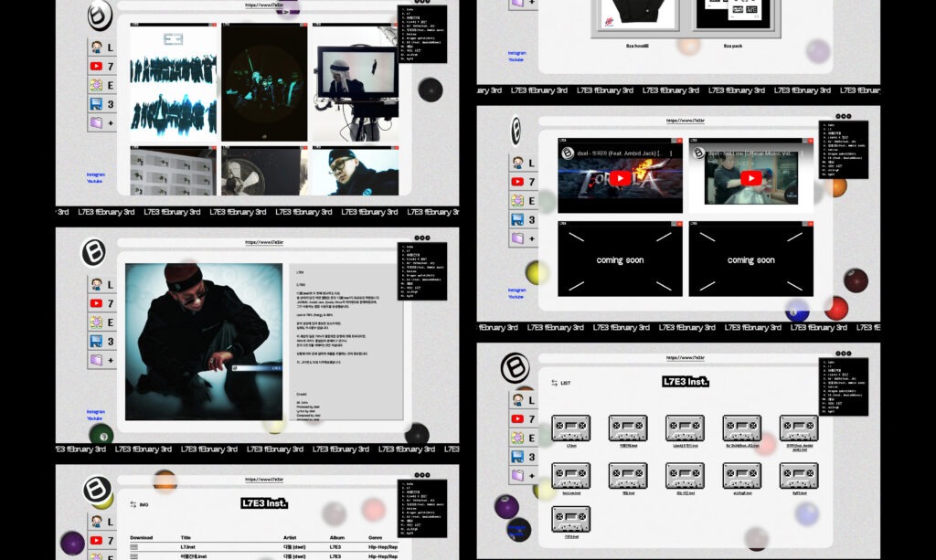Play the dsel Feat. Ambid Jack YouTube video
Viewport: 936px width, 560px height.
[620, 178]
